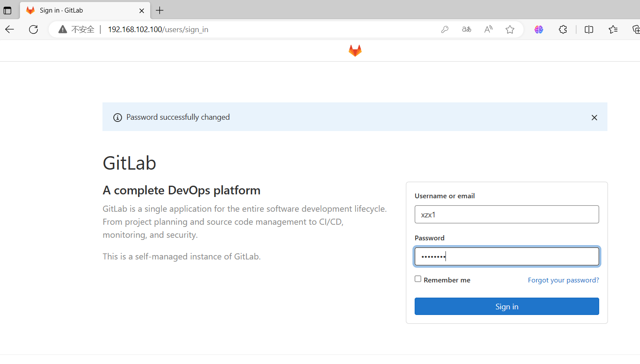Image resolution: width=640 pixels, height=364 pixels.
Task: Open the tab actions menu button
Action: coord(7,10)
